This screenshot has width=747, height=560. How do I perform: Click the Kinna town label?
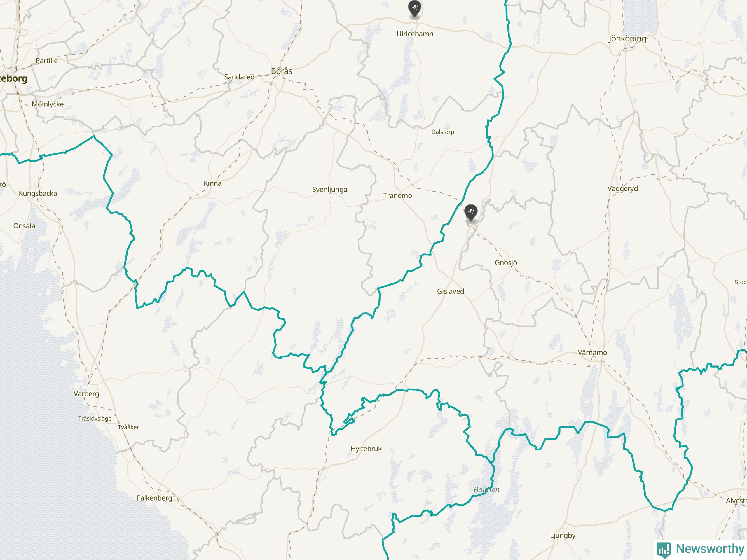coord(212,183)
